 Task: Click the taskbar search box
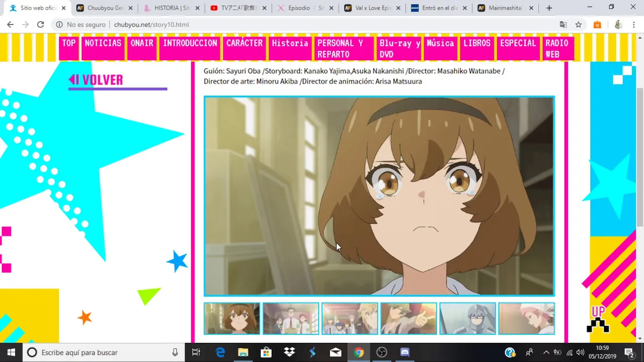tap(104, 352)
